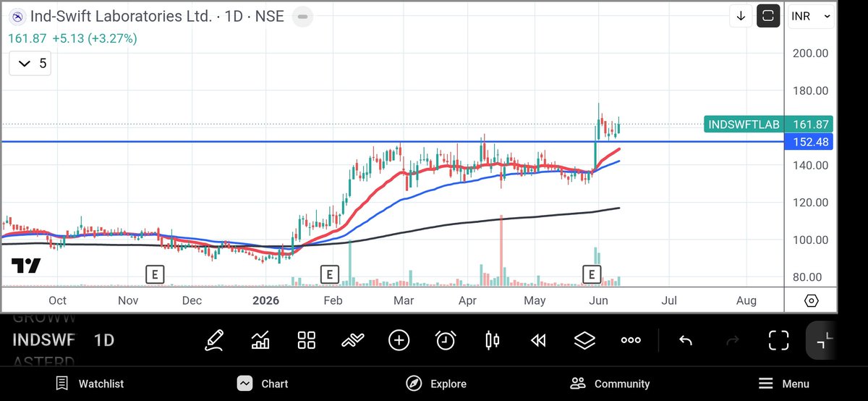This screenshot has height=401, width=868.
Task: Open the Community tab
Action: pos(610,384)
